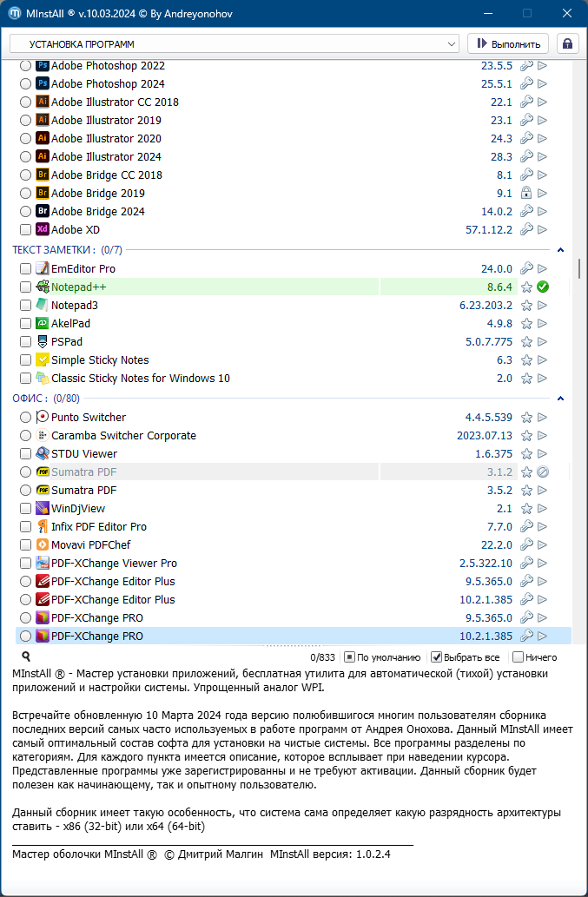The width and height of the screenshot is (588, 897).
Task: Collapse the ТЕКСТ ЗАМЕТКИ section arrow
Action: click(560, 250)
